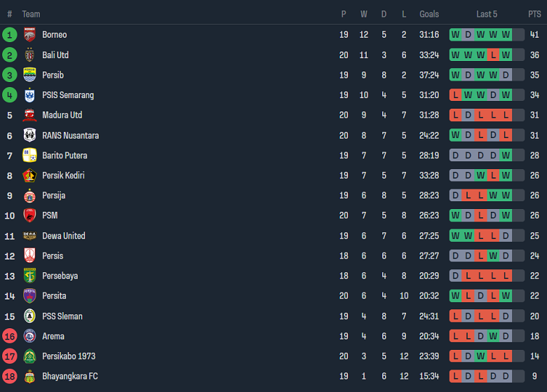The width and height of the screenshot is (547, 392).
Task: Click the Last 5 column header
Action: click(x=487, y=14)
